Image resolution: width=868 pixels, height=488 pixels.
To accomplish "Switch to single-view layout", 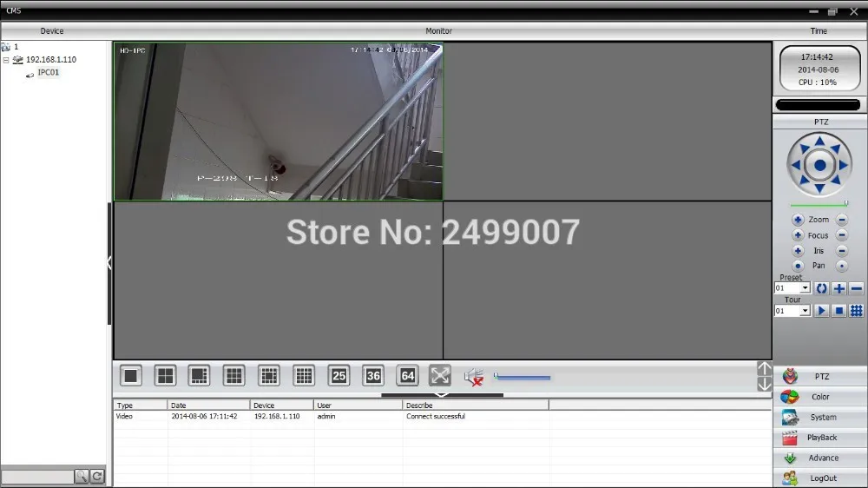I will tap(131, 376).
